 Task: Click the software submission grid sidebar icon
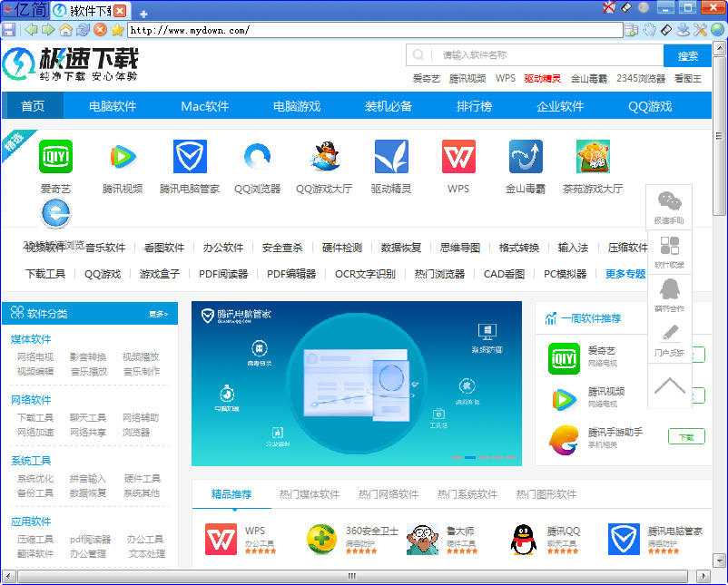tap(669, 252)
